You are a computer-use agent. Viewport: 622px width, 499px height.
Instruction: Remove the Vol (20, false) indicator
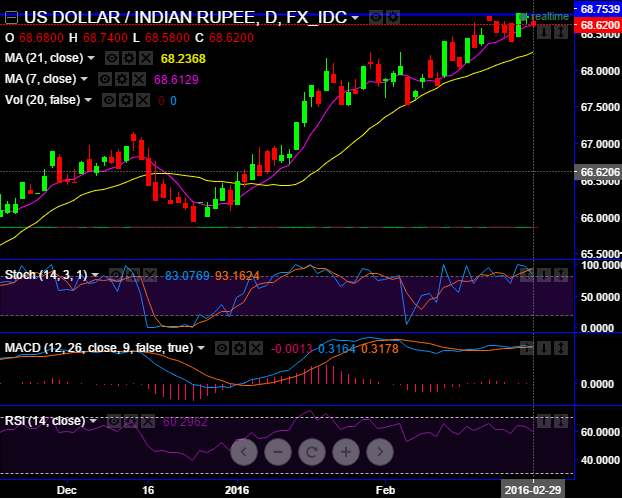[143, 100]
